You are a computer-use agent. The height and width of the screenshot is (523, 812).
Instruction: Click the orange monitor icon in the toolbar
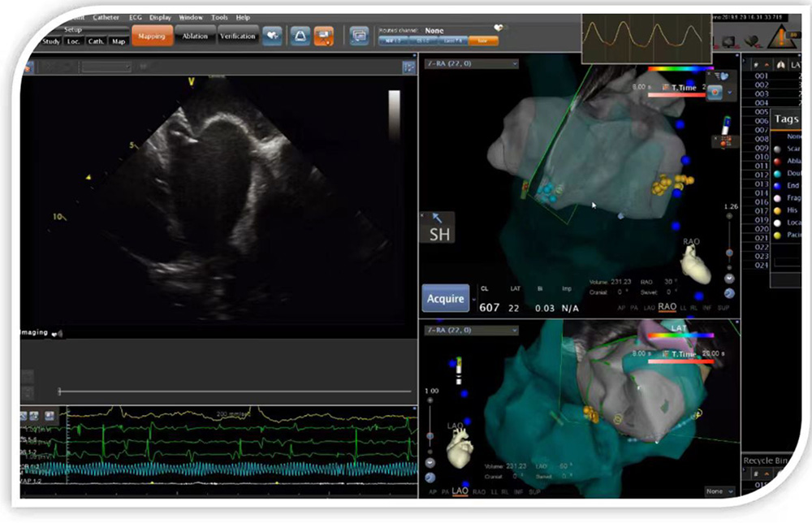tap(325, 37)
